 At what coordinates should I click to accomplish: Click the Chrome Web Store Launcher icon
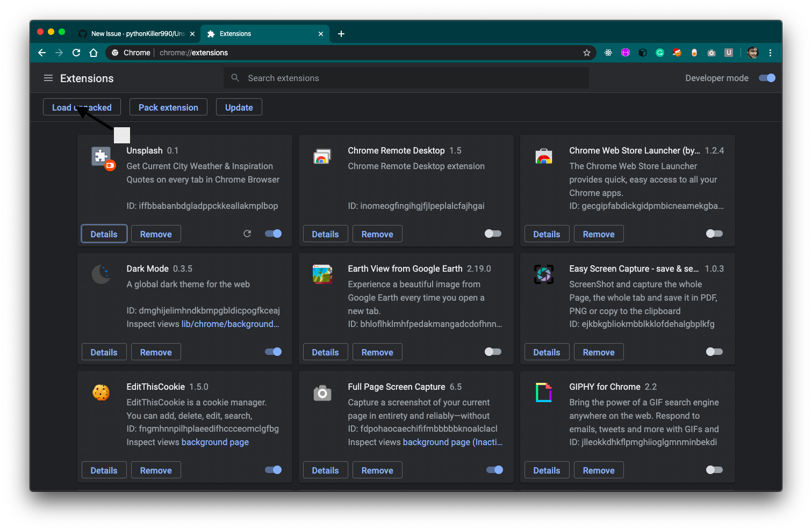click(x=544, y=156)
